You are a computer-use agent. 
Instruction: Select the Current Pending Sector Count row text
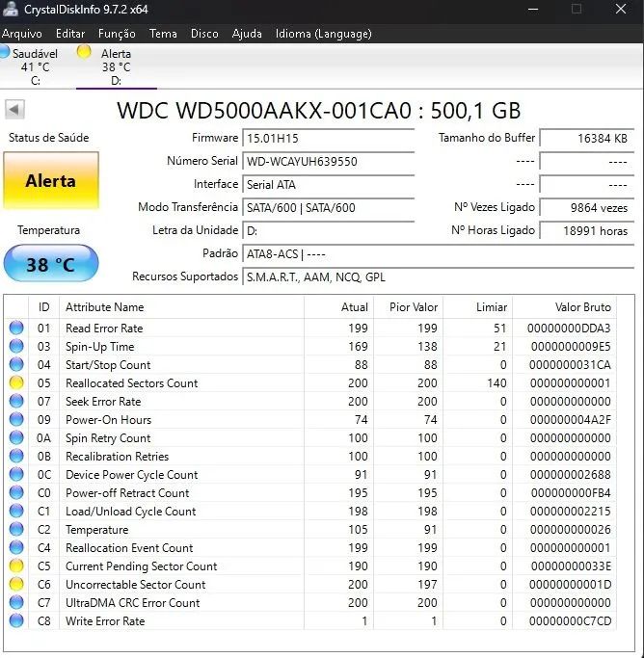pyautogui.click(x=141, y=566)
